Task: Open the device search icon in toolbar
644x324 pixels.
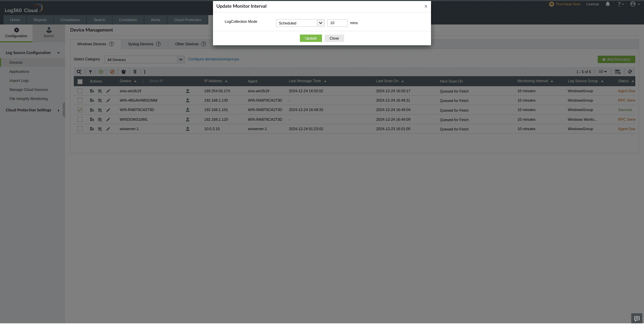Action: coord(79,72)
